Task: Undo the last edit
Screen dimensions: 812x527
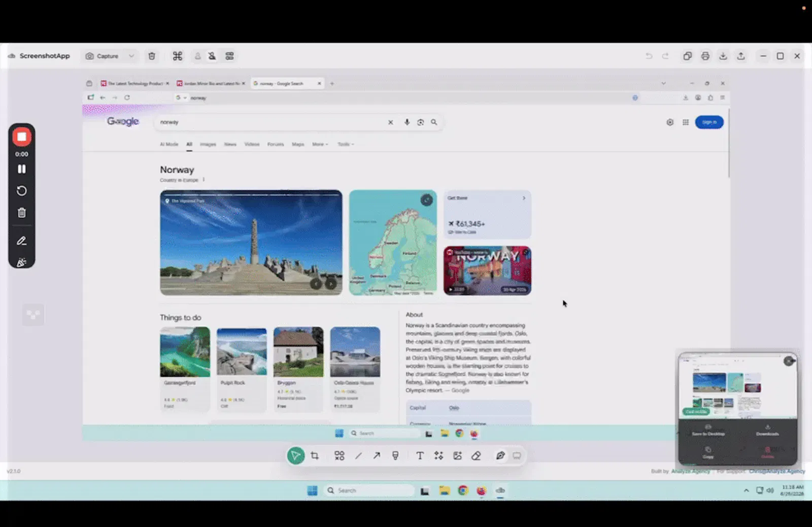Action: click(649, 56)
